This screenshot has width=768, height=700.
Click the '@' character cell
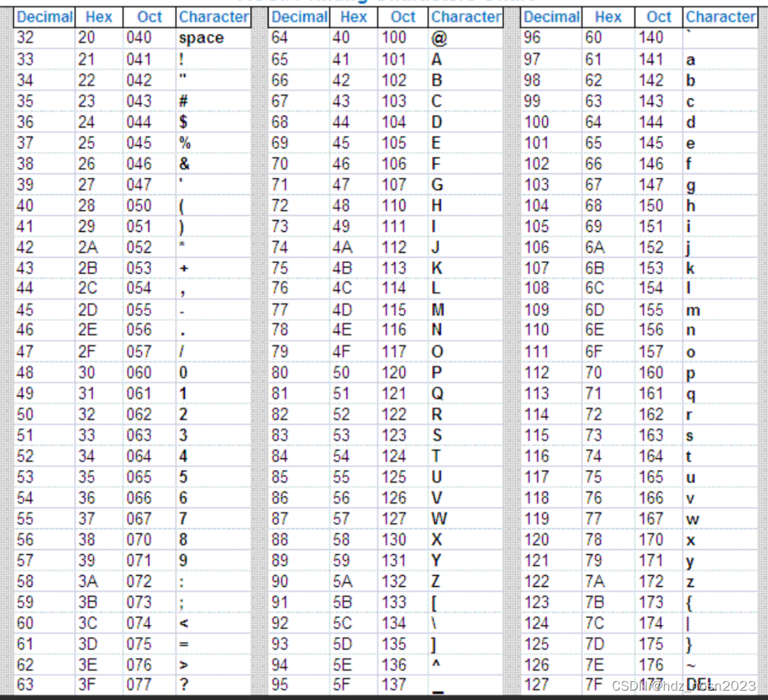click(x=465, y=37)
